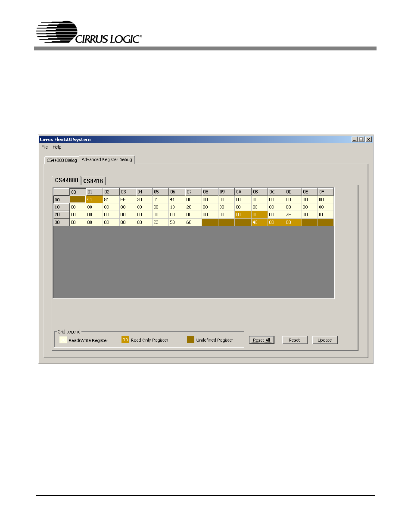This screenshot has height=532, width=411.
Task: Select register cell with value 22
Action: pos(160,222)
